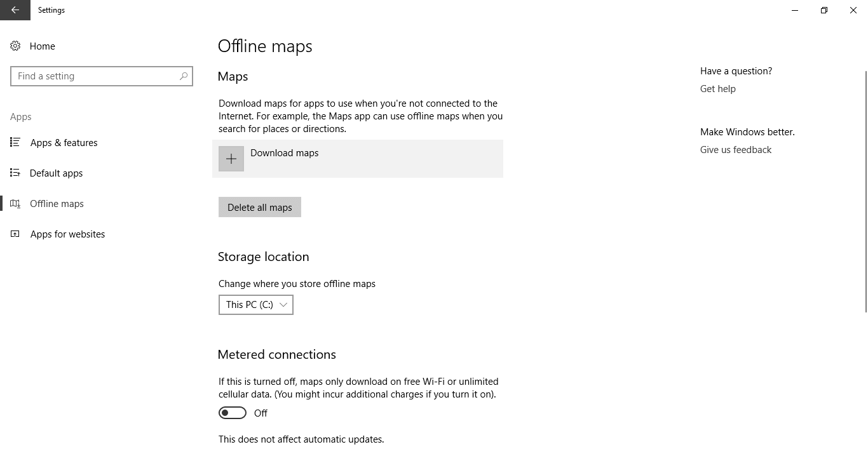Open the Apps & features page
Viewport: 868px width, 461px height.
[64, 143]
